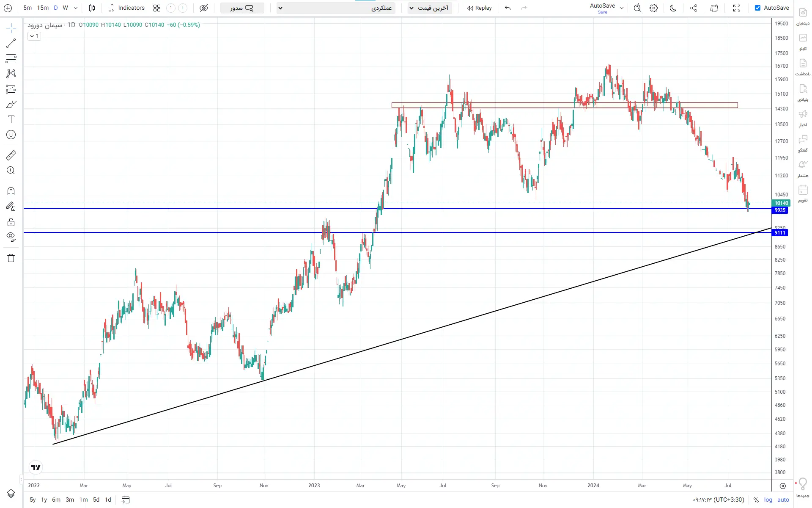Open the Fibonacci/gann lines tool
The image size is (812, 508).
pyautogui.click(x=11, y=58)
